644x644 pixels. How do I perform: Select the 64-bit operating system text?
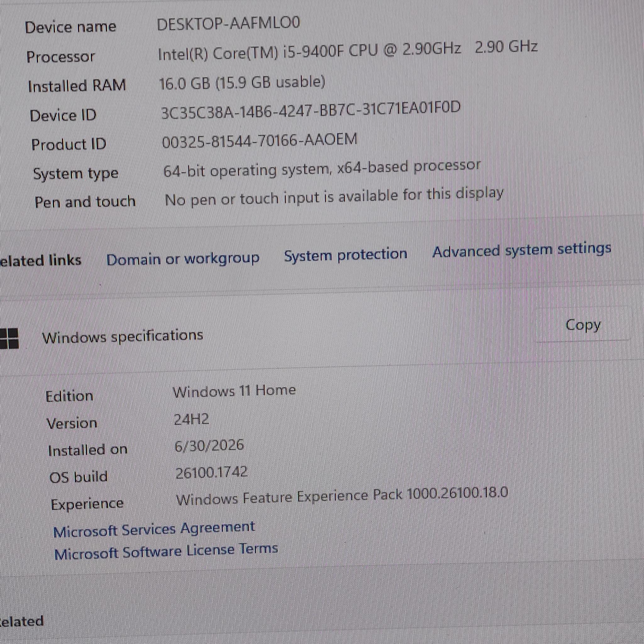pos(322,169)
